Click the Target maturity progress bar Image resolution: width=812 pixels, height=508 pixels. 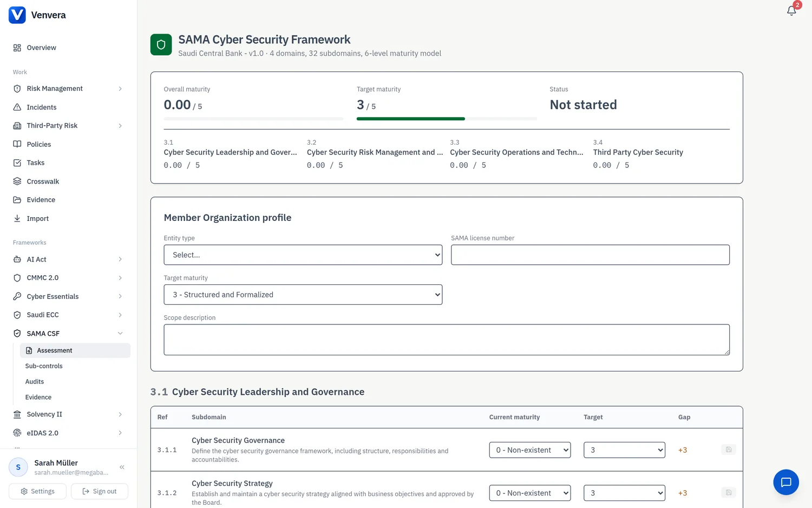point(447,119)
